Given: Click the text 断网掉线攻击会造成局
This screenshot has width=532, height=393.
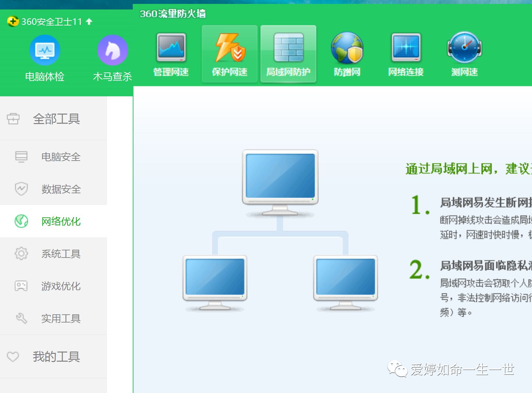Looking at the screenshot, I should 486,220.
